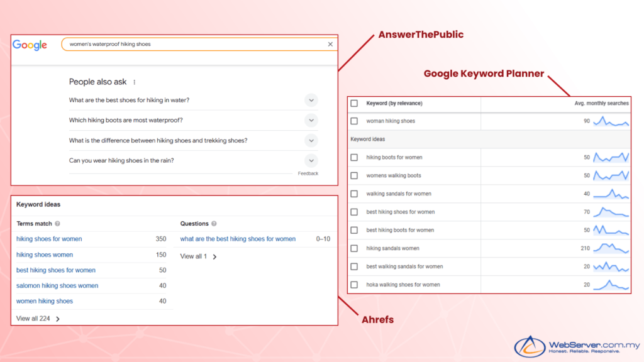Click the 'womens walking boots' keyword text
Image resolution: width=644 pixels, height=362 pixels.
pyautogui.click(x=394, y=176)
